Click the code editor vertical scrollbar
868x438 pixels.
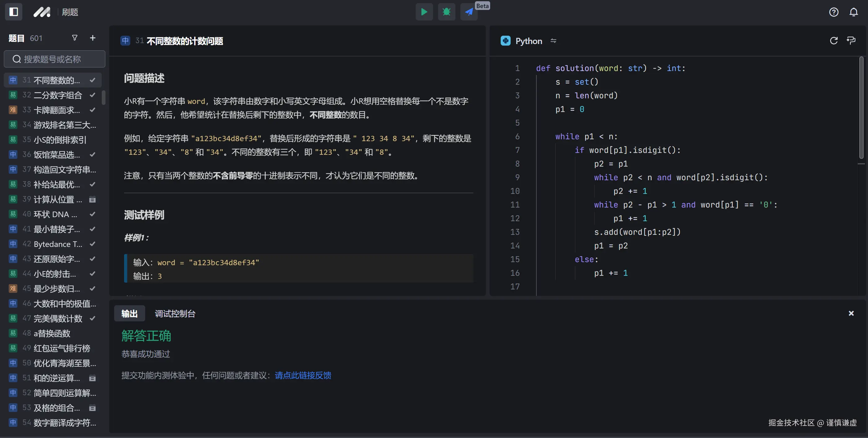pyautogui.click(x=861, y=108)
